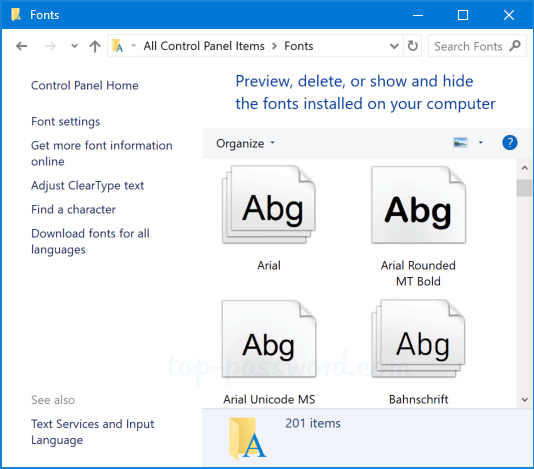Select the Arial font family icon

click(x=269, y=205)
